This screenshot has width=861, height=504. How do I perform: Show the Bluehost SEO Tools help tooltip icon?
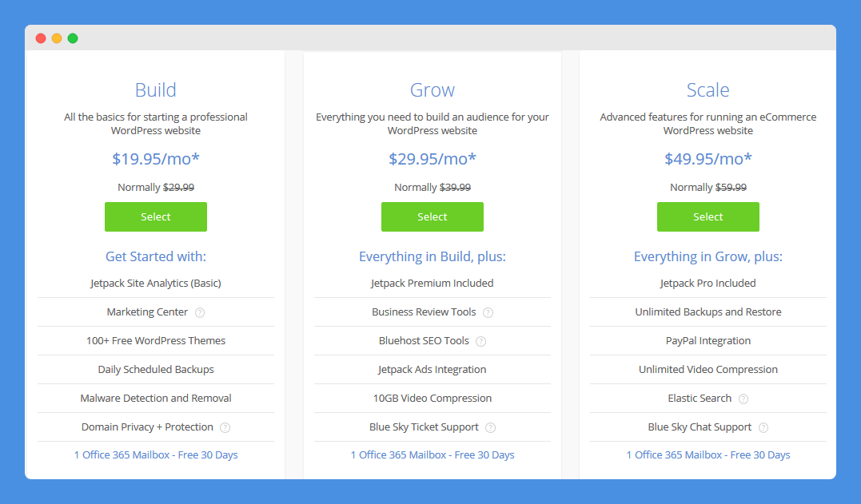click(x=480, y=342)
